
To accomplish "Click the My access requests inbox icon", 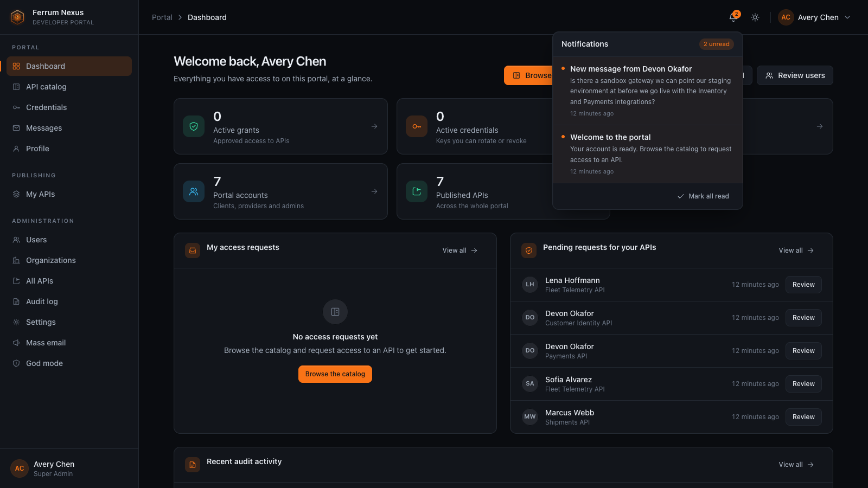I will (x=193, y=251).
